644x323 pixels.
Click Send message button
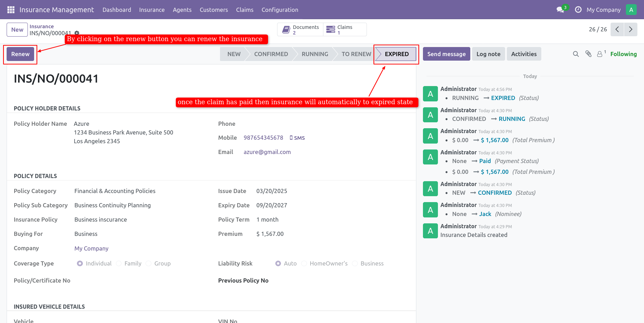click(446, 54)
